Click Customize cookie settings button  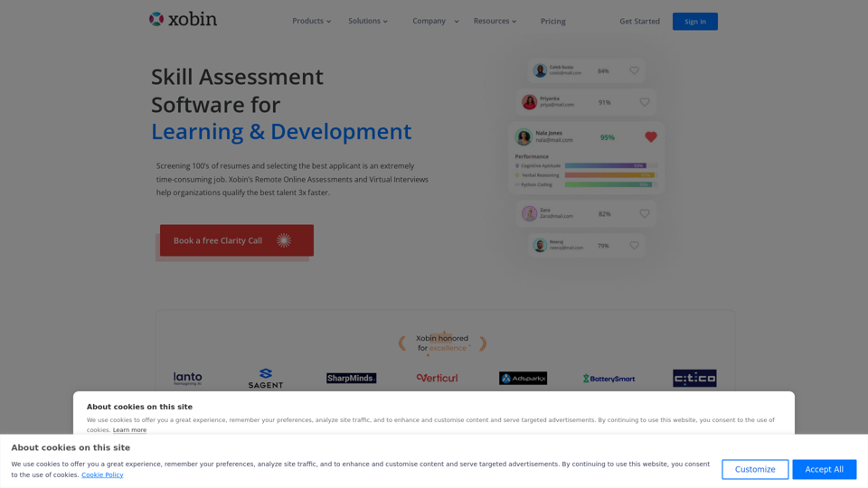[755, 469]
